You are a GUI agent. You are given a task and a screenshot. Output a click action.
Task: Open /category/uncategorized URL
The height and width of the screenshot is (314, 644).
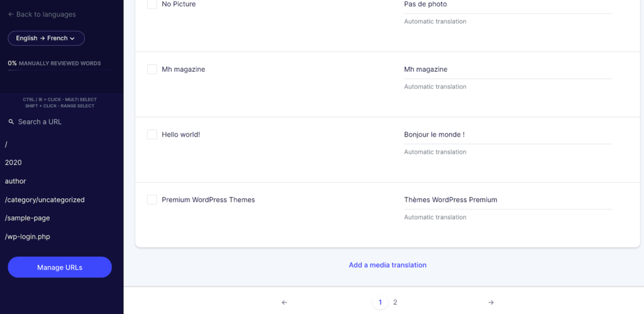point(45,199)
